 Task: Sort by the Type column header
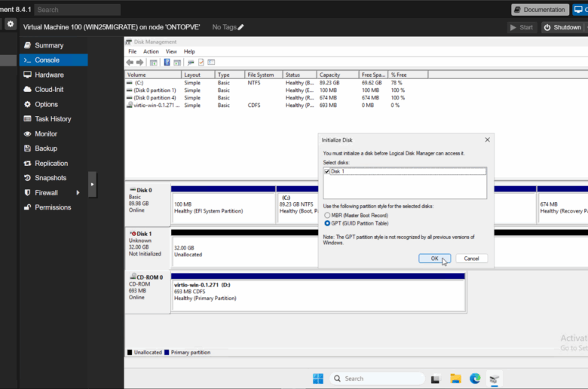pos(229,75)
